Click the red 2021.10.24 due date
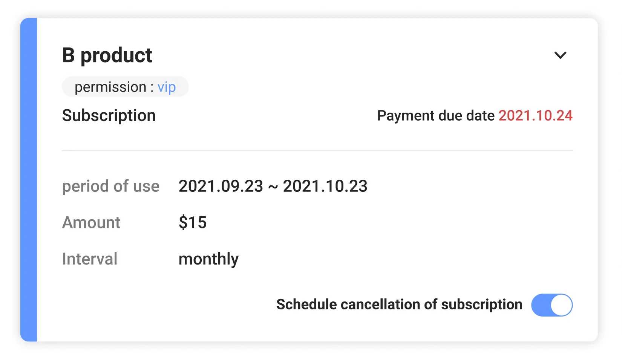 (x=535, y=115)
